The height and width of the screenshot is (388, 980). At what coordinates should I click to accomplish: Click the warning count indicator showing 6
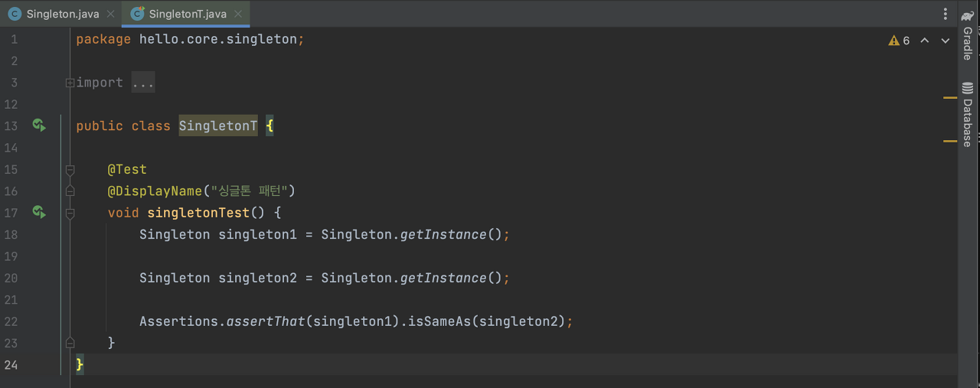click(x=899, y=41)
